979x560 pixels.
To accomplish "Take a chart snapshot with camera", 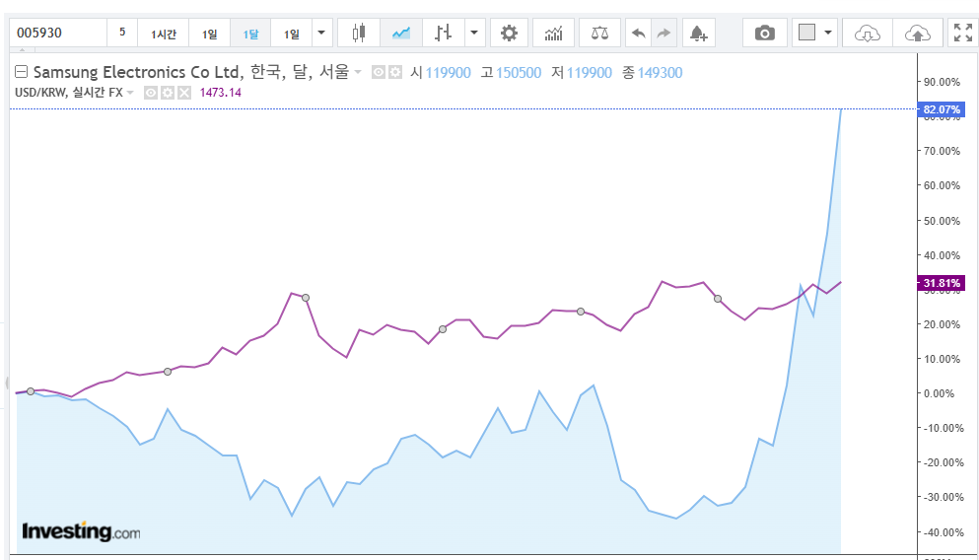I will (x=764, y=33).
